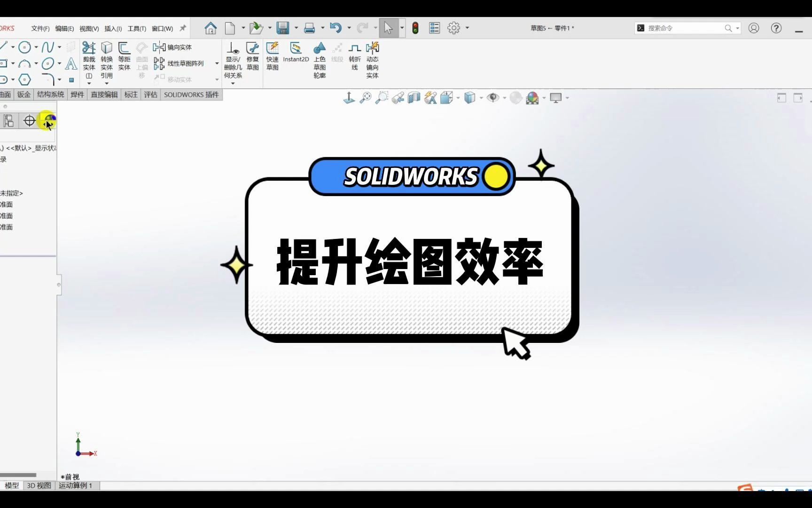Expand the Display Style cube dropdown
812x508 pixels.
[481, 98]
